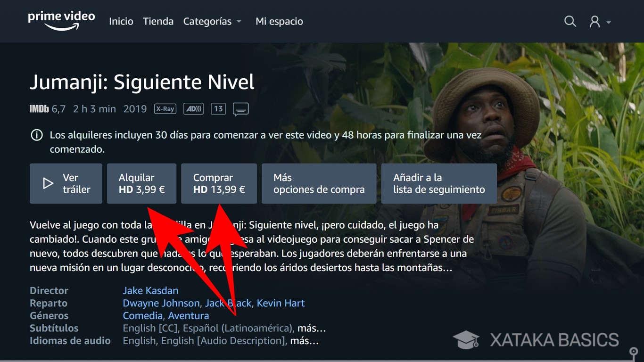The height and width of the screenshot is (362, 644).
Task: Go to the Inicio menu item
Action: pyautogui.click(x=121, y=21)
